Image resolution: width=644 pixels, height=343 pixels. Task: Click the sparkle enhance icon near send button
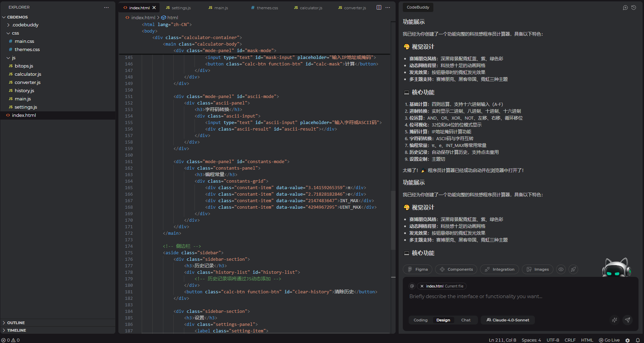(614, 320)
